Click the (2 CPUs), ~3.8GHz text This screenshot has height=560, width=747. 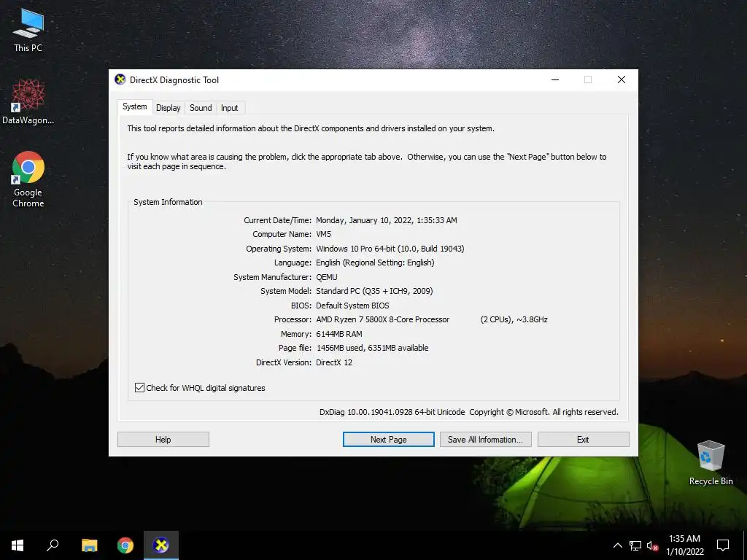point(514,319)
